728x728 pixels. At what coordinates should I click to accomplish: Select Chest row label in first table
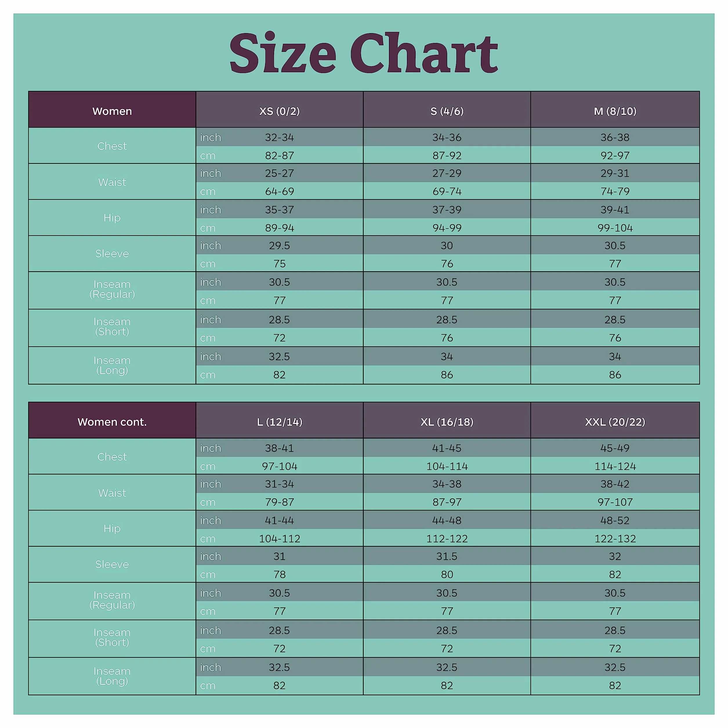click(112, 146)
